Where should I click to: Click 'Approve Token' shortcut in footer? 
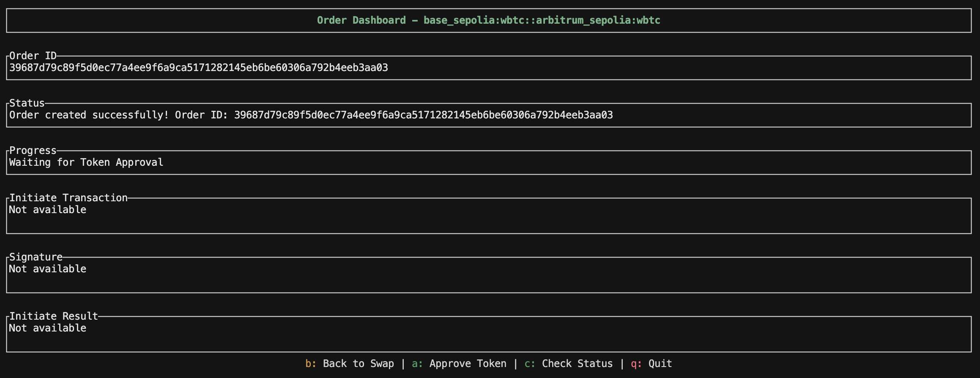point(459,364)
